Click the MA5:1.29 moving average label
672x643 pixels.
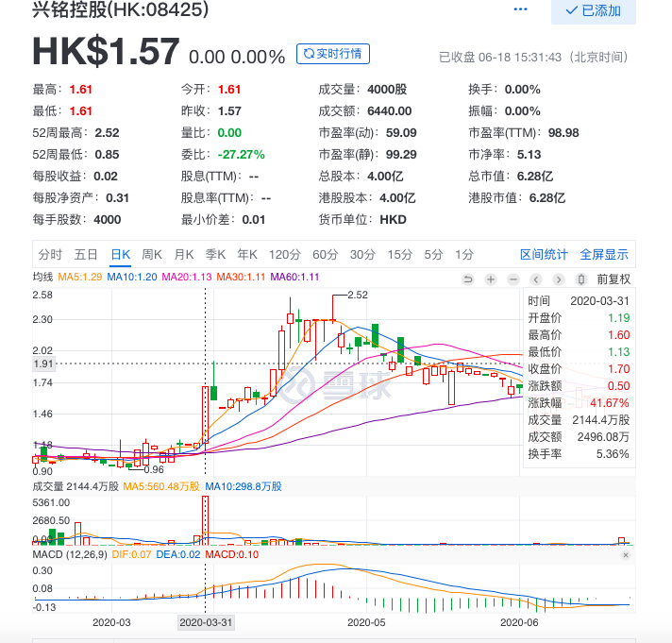click(79, 277)
